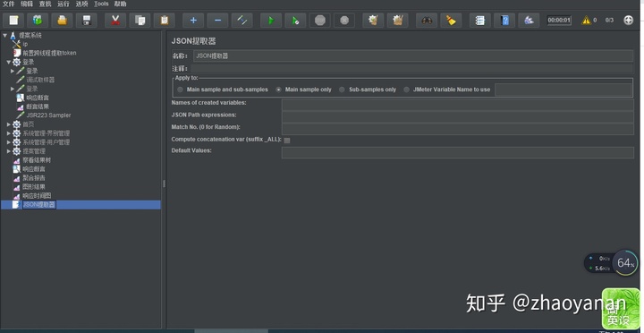644x333 pixels.
Task: Select JSR223 Sampler in tree
Action: coord(48,115)
